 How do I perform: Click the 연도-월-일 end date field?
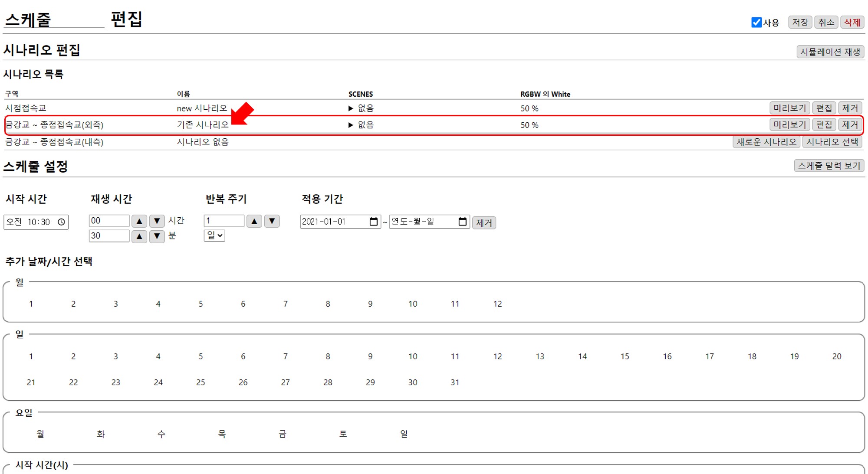point(429,222)
